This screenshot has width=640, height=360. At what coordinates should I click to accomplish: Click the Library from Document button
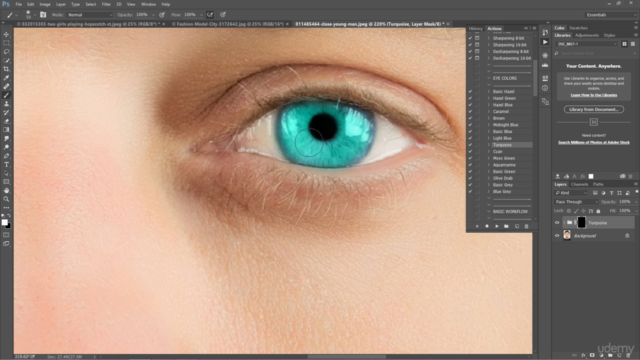[x=593, y=109]
